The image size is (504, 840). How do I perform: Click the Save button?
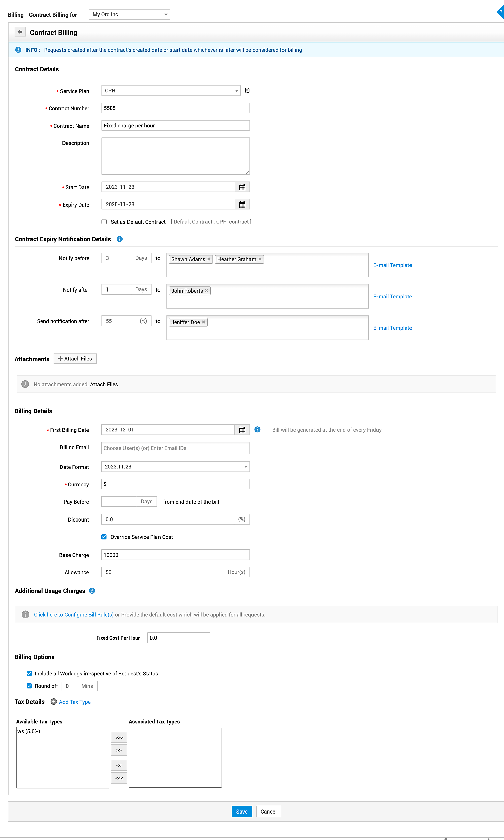241,812
